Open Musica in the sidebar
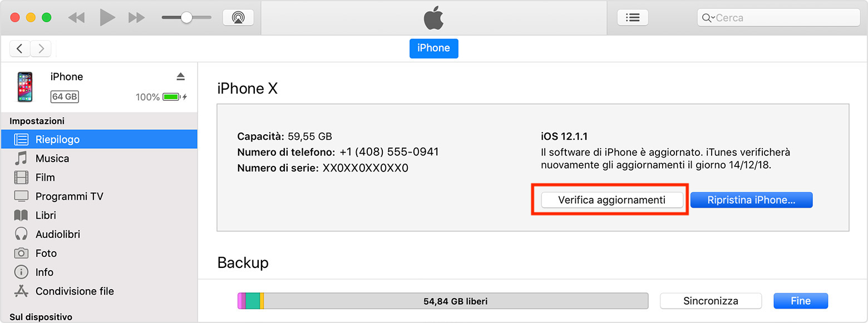The height and width of the screenshot is (323, 868). tap(52, 159)
